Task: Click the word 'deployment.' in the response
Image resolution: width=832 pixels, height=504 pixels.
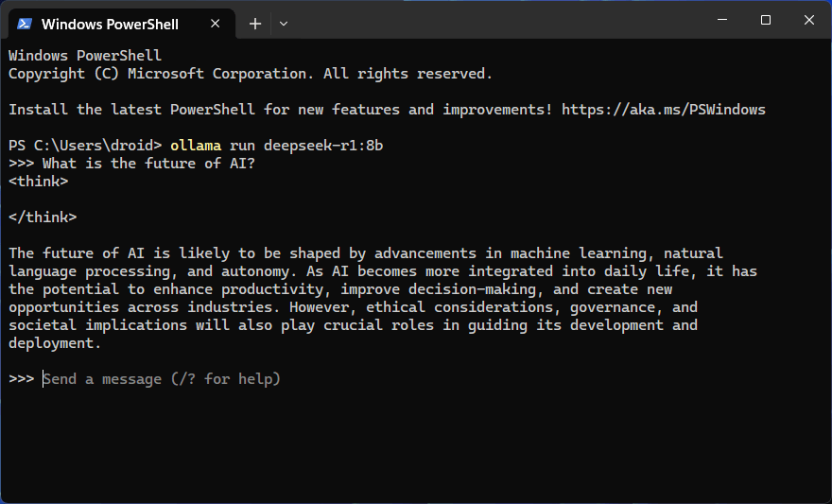Action: (x=55, y=343)
